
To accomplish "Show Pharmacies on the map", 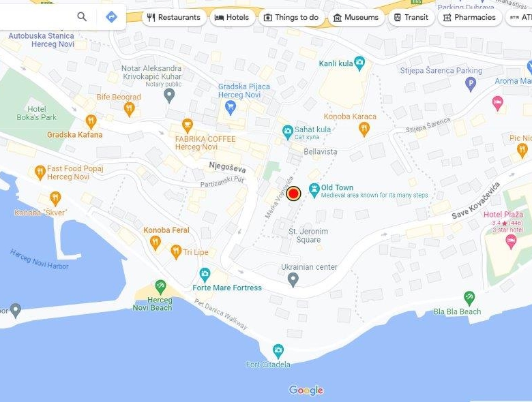I will click(470, 17).
